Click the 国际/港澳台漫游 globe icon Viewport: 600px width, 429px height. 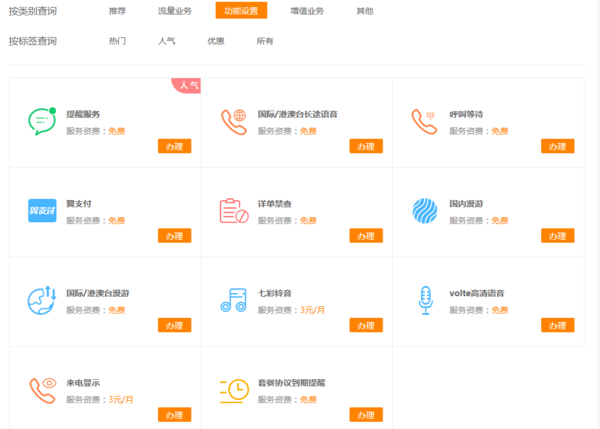[42, 300]
